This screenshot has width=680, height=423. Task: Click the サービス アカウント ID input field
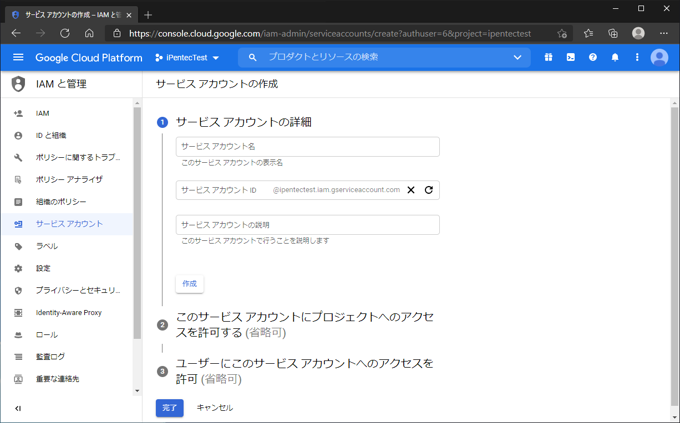[x=307, y=190]
